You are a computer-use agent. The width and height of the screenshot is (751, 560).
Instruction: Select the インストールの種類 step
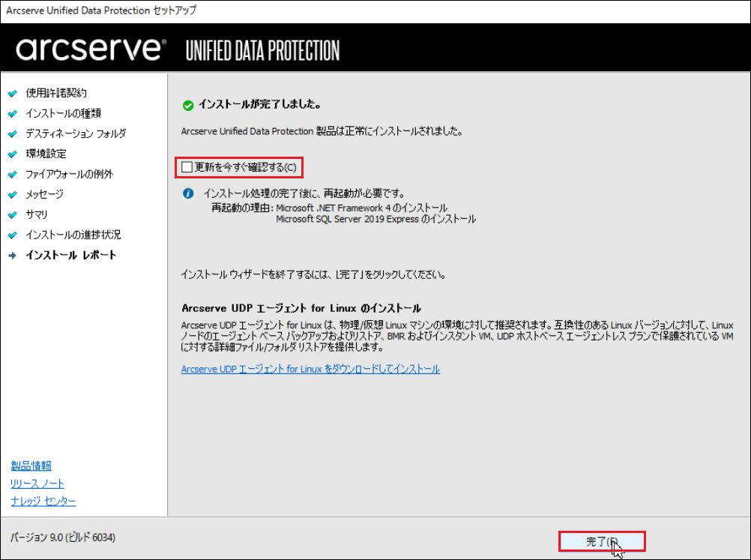[x=63, y=113]
